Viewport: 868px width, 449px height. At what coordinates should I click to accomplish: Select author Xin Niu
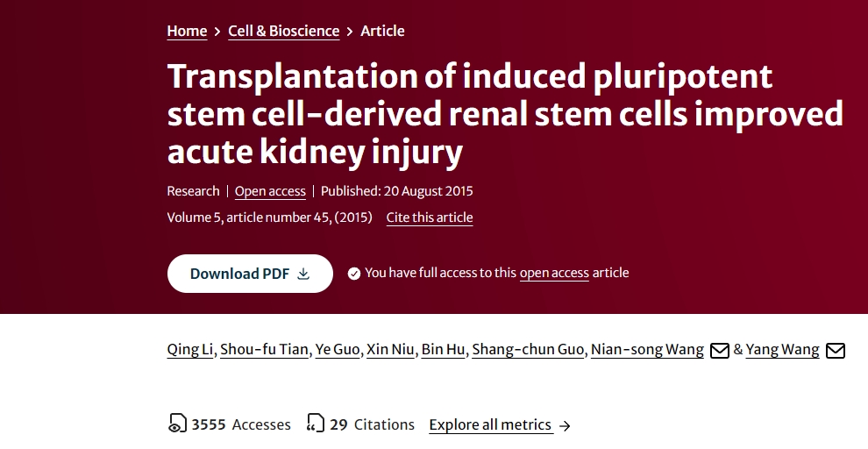coord(390,350)
